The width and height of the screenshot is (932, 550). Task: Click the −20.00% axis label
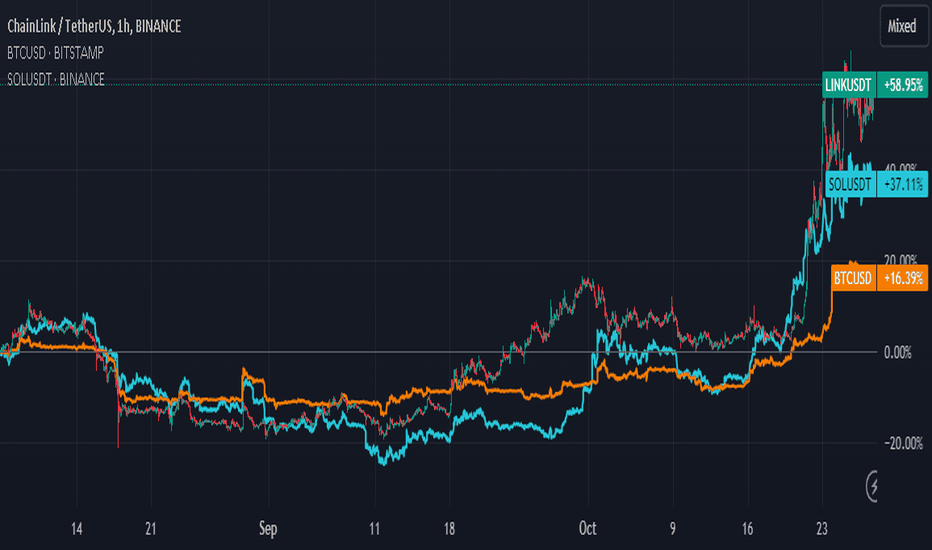point(903,443)
